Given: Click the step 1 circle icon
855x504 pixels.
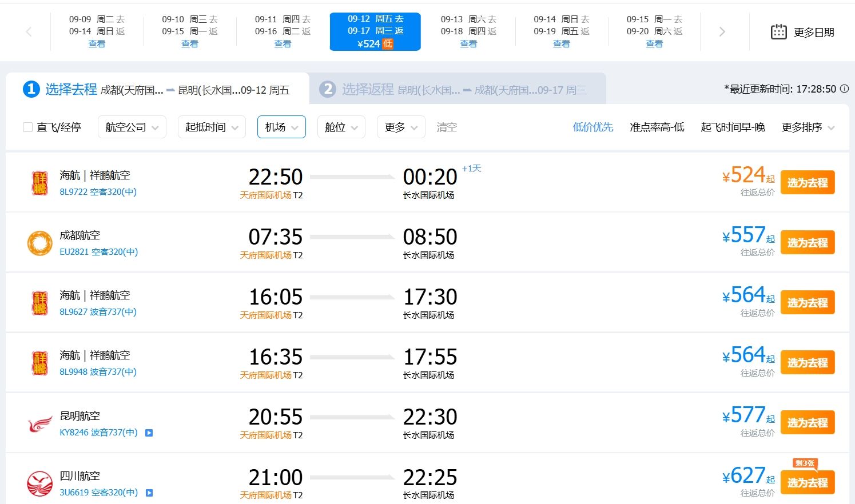Looking at the screenshot, I should (x=31, y=89).
